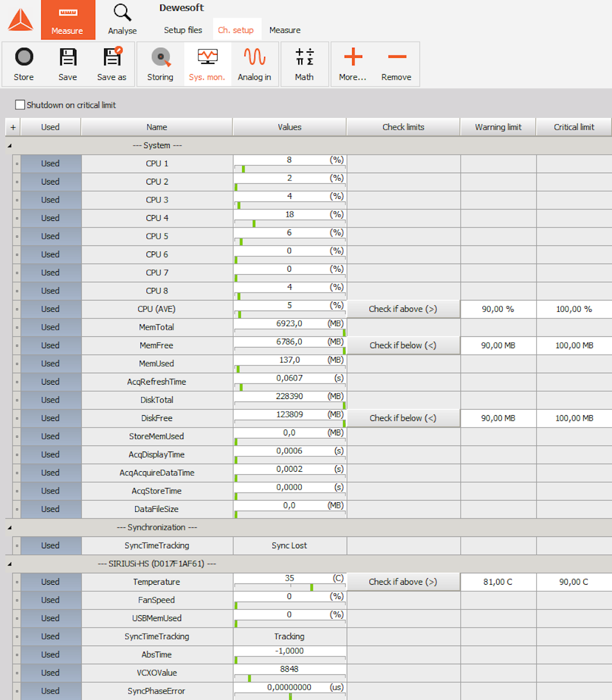Toggle the Used button for DataFileSize
The height and width of the screenshot is (700, 612).
pyautogui.click(x=51, y=509)
